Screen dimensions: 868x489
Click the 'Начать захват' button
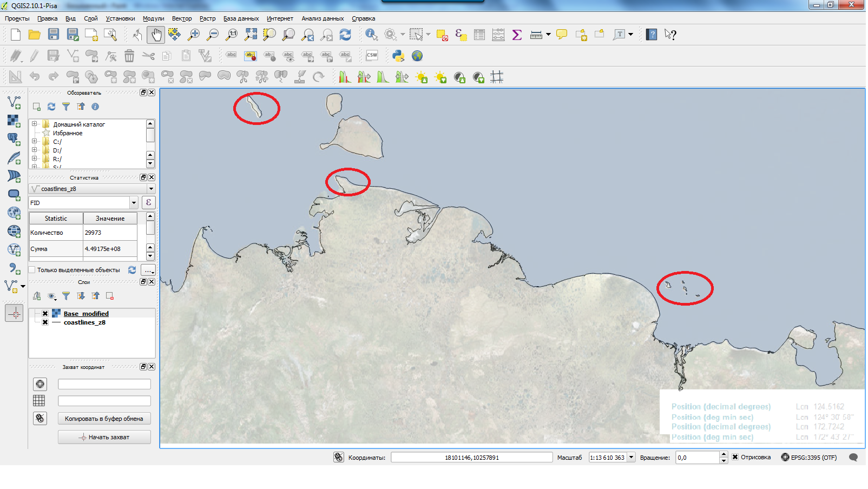[104, 437]
